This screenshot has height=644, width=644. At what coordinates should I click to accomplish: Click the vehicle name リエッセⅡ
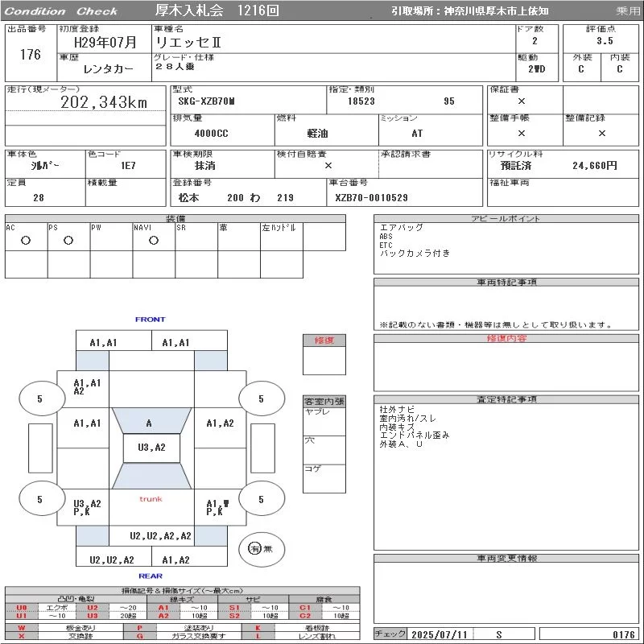(188, 43)
